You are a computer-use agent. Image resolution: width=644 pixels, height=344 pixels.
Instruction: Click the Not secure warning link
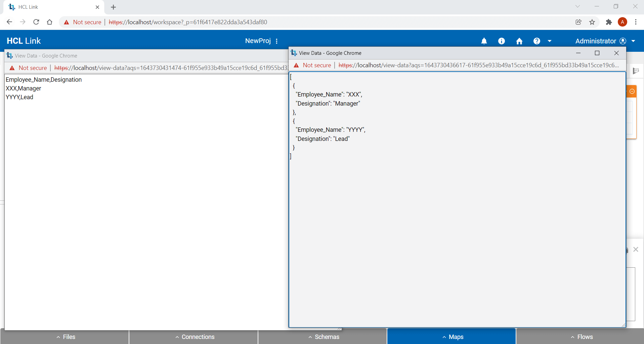point(82,22)
